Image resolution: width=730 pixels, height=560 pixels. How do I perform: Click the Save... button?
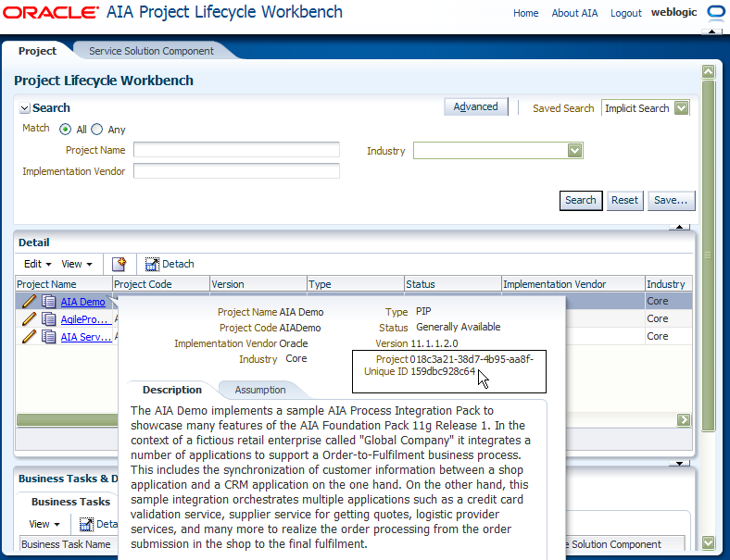[671, 201]
